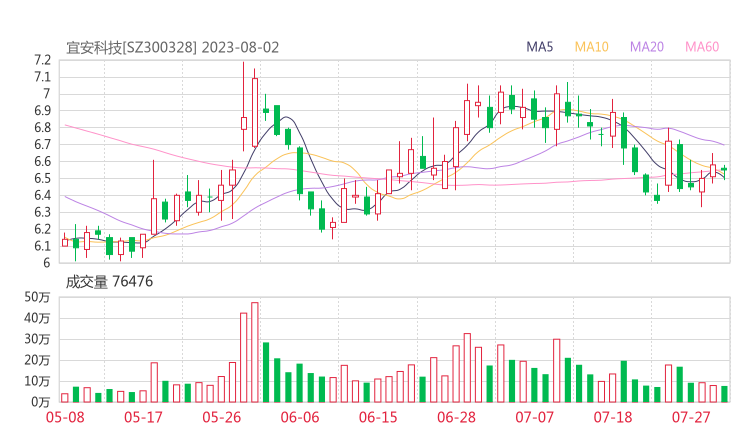Click the tallest red volume bar
This screenshot has height=440, width=740.
pos(255,352)
